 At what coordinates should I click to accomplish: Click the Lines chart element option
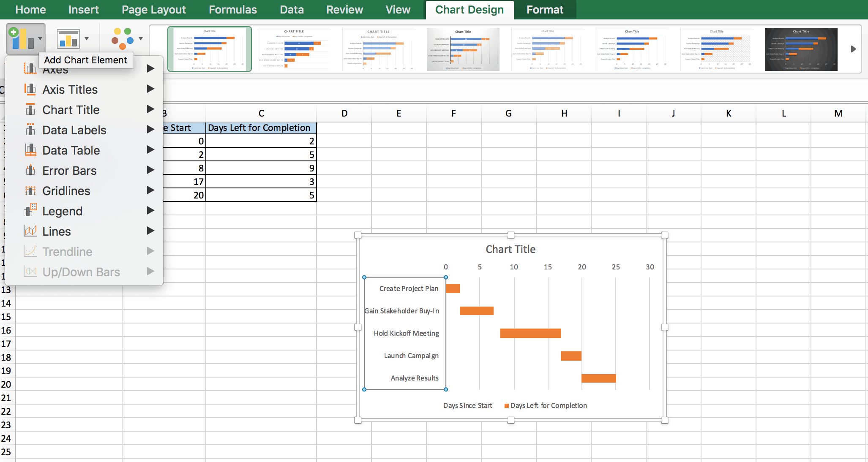coord(57,231)
